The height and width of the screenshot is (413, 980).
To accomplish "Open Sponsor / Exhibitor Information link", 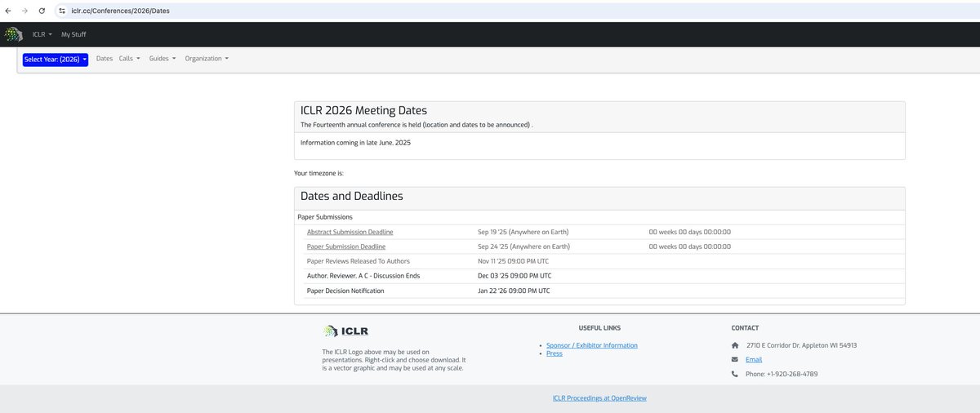I will (x=592, y=345).
